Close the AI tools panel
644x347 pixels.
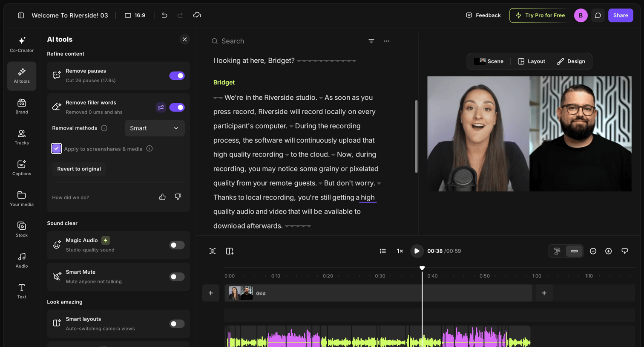[184, 40]
